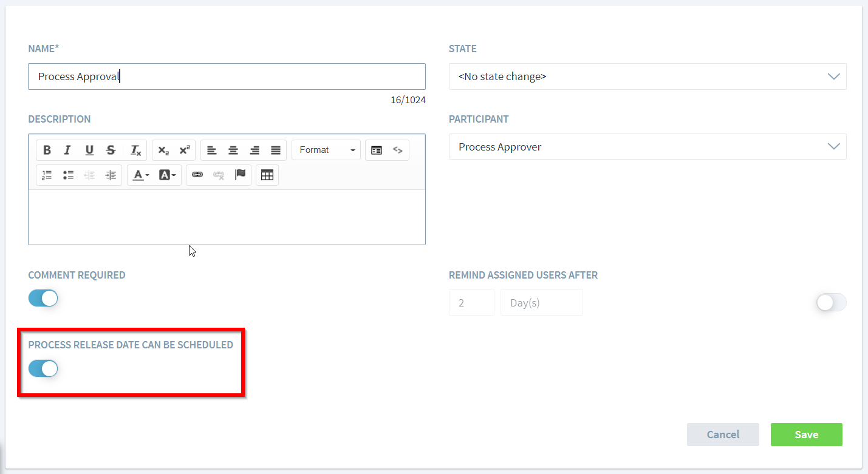
Task: Save the process approval settings
Action: [806, 435]
